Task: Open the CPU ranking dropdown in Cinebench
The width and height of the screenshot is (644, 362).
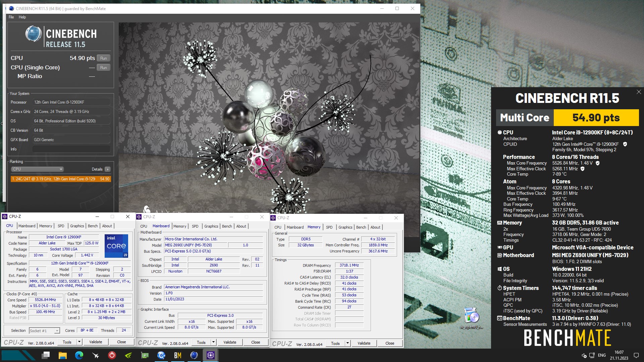Action: pos(37,169)
